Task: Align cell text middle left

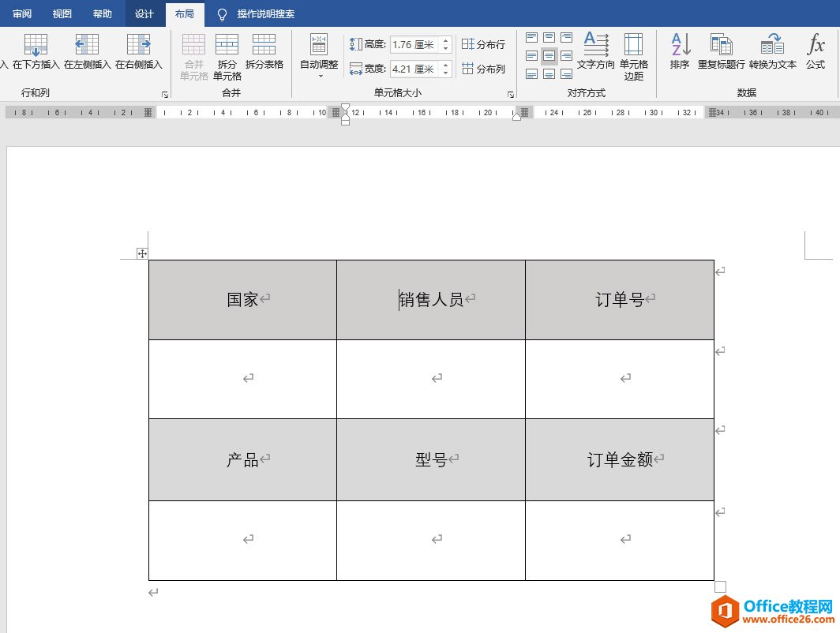Action: click(x=531, y=56)
